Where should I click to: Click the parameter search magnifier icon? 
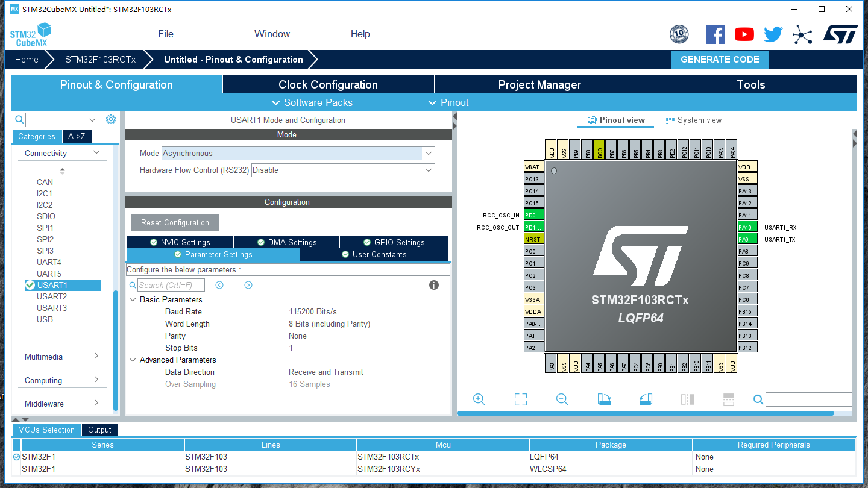coord(133,285)
